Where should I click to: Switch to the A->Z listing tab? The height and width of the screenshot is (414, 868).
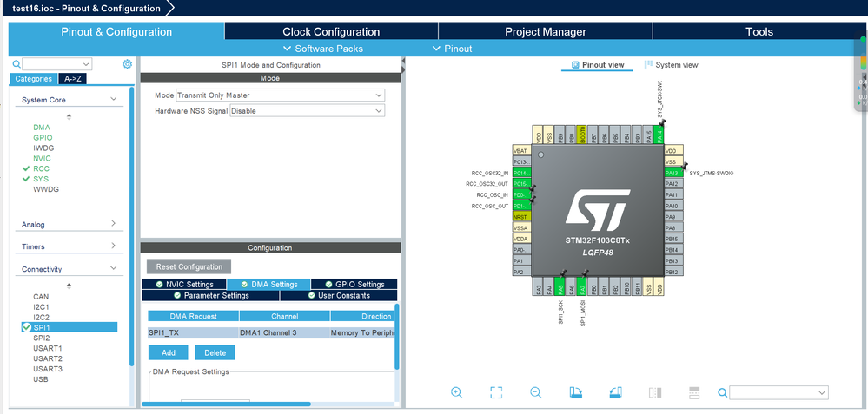coord(72,78)
